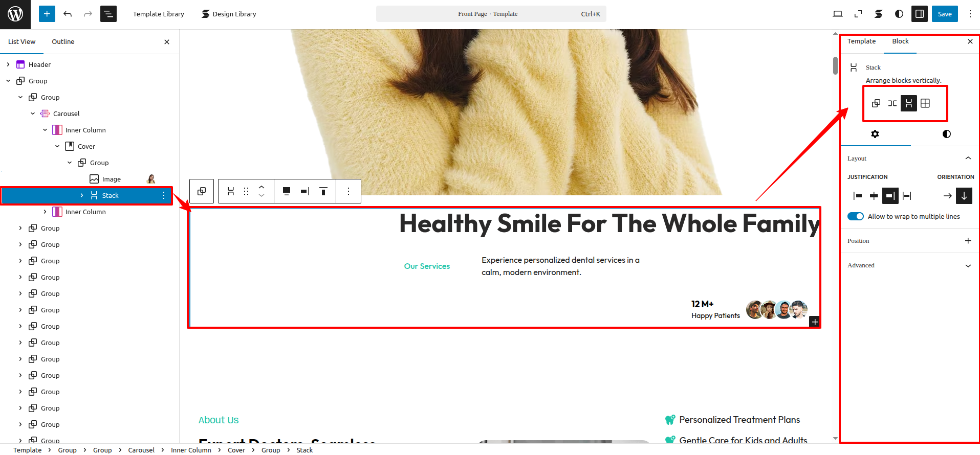980x455 pixels.
Task: Expand the Header item in List View
Action: (x=8, y=64)
